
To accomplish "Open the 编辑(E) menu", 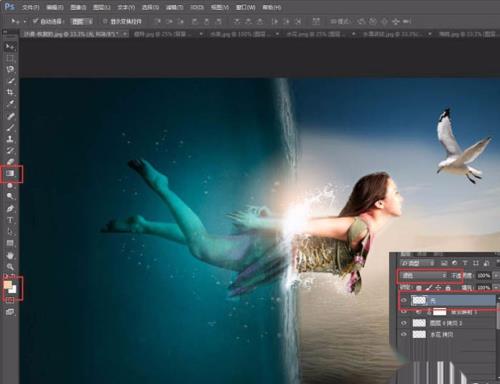I will pyautogui.click(x=55, y=7).
